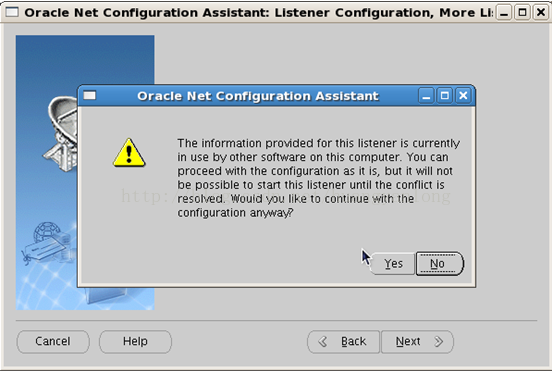Minimize the Listener Configuration main window
This screenshot has height=371, width=552.
[x=504, y=13]
